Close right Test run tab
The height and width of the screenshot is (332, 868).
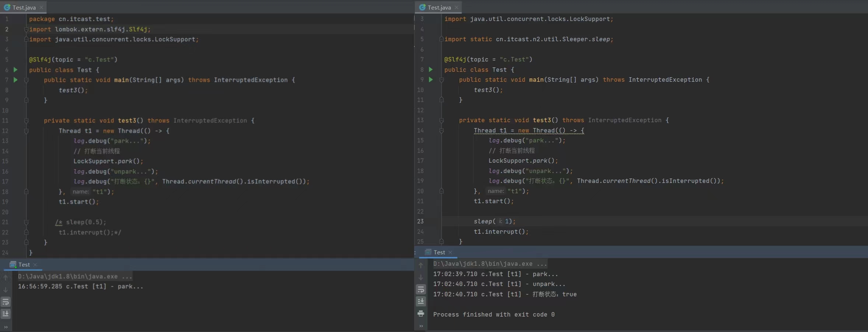(x=450, y=252)
